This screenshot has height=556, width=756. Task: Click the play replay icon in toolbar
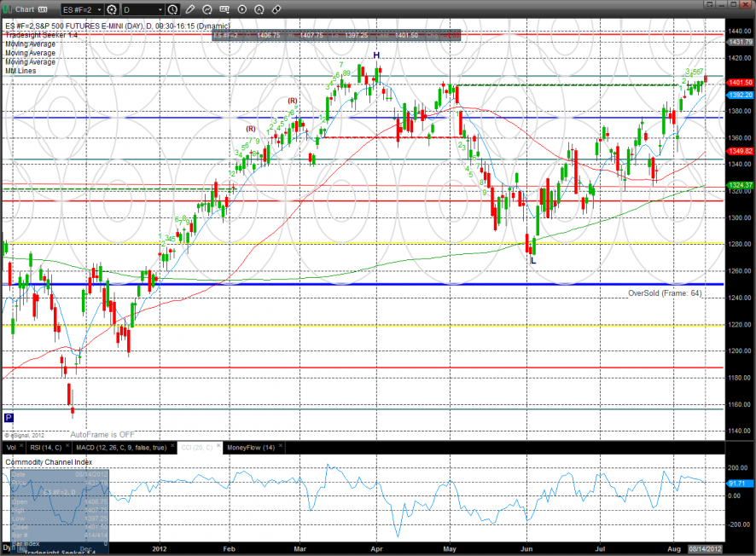point(242,9)
